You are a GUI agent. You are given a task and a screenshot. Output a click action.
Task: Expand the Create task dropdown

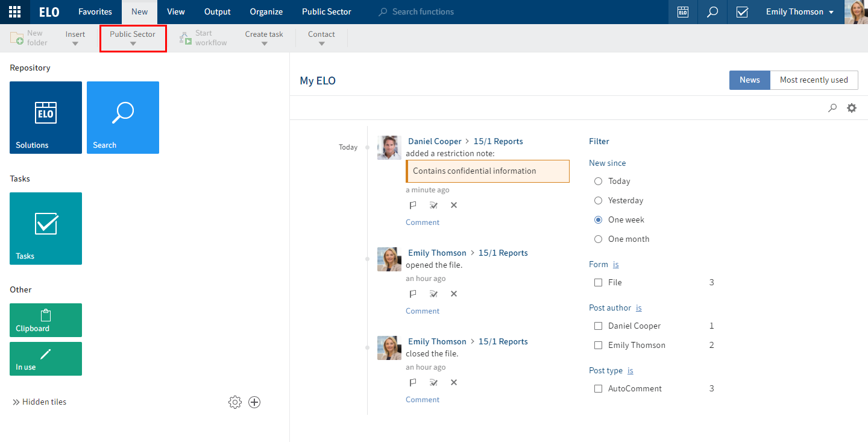(264, 38)
